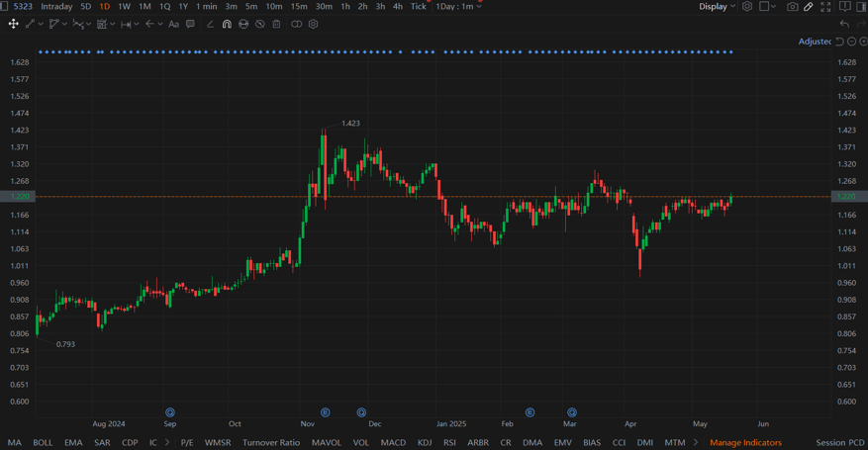
Task: Choose the 1Y yearly timeframe
Action: [183, 6]
